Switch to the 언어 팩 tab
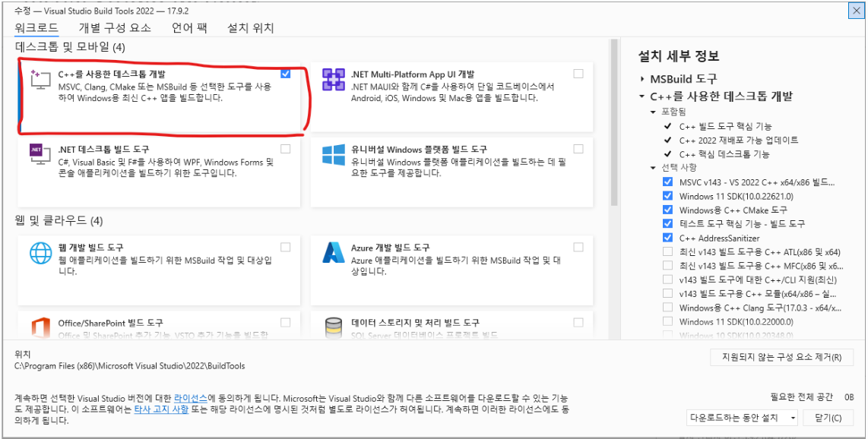 (x=189, y=28)
